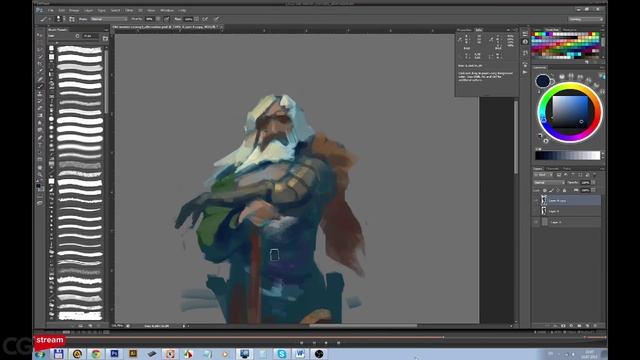Toggle lock all in Layers panel
Image resolution: width=640 pixels, height=360 pixels.
[564, 191]
